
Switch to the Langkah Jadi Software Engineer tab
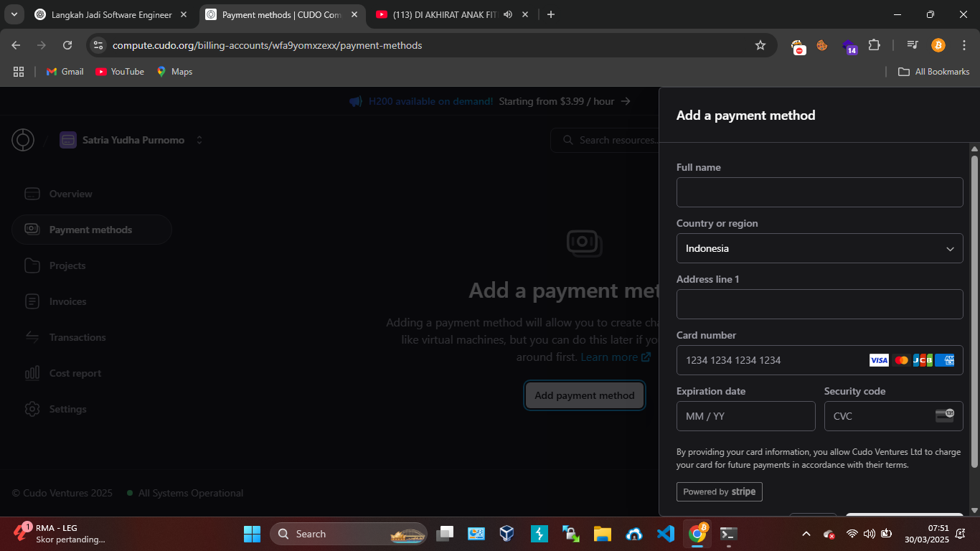pyautogui.click(x=111, y=14)
